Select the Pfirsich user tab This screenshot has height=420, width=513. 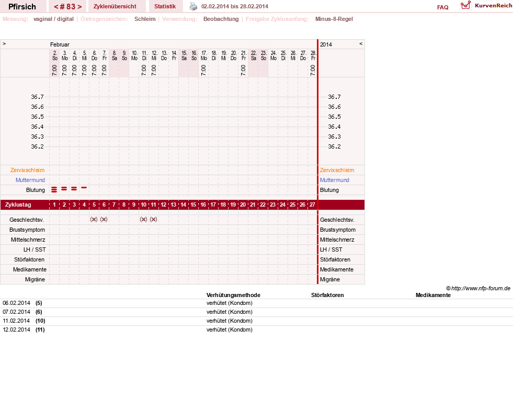tap(22, 7)
